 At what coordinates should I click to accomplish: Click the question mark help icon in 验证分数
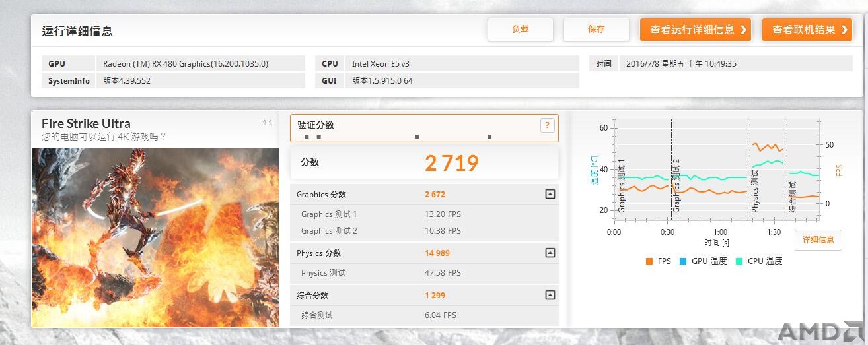[x=547, y=125]
